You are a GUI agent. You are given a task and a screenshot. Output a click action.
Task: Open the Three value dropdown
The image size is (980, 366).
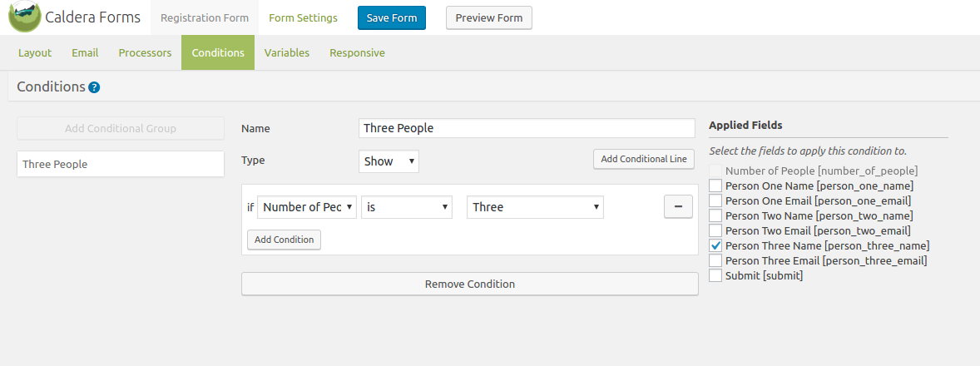pyautogui.click(x=535, y=207)
